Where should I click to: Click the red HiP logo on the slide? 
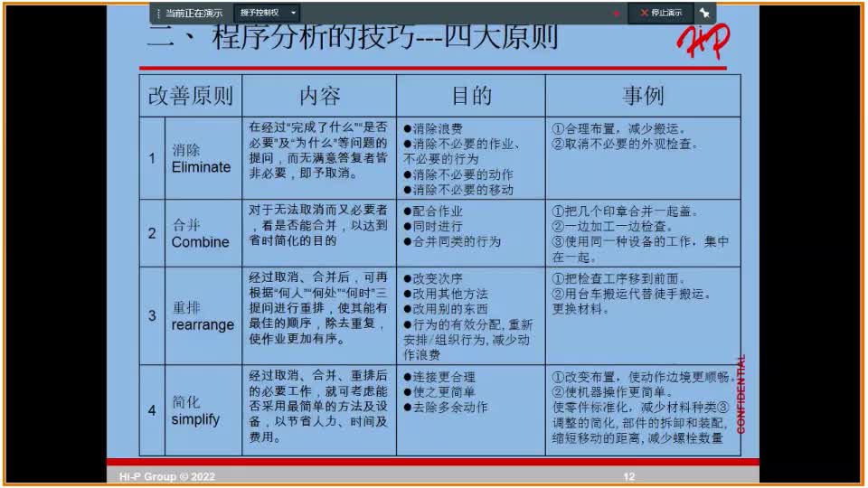click(702, 41)
